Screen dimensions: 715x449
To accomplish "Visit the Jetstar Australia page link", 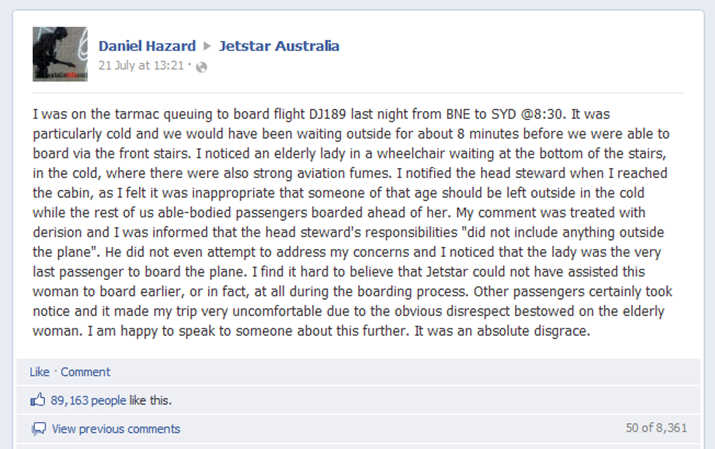I will coord(279,46).
